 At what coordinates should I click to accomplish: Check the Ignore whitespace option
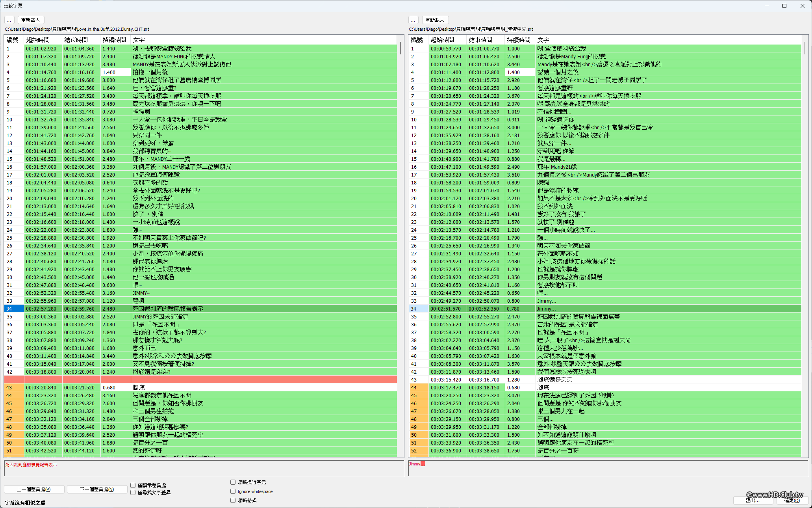[x=233, y=491]
